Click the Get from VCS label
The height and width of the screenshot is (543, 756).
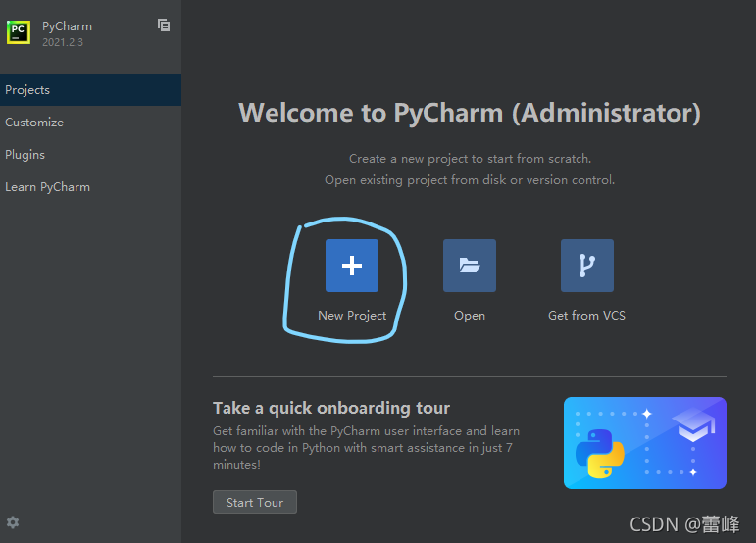[586, 316]
